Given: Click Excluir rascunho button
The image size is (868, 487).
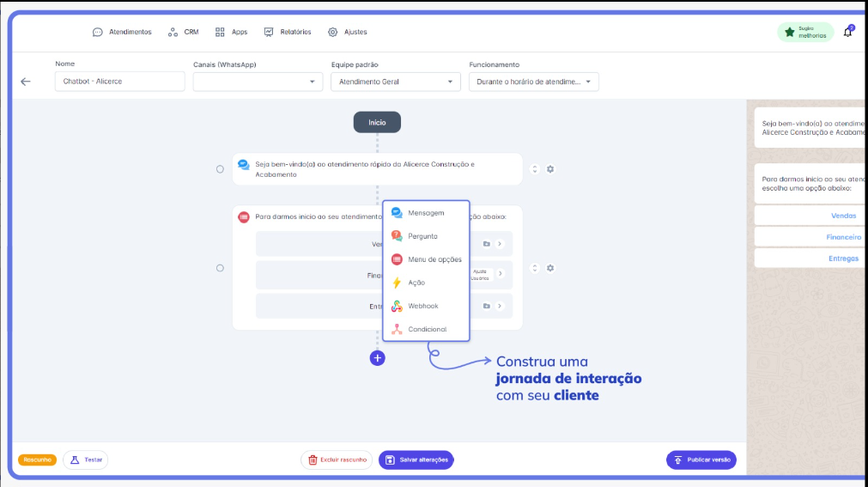Looking at the screenshot, I should 337,460.
